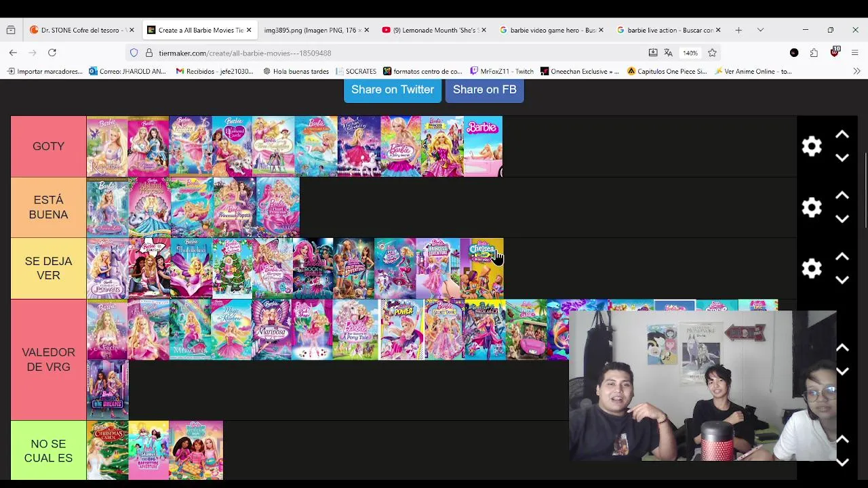The image size is (868, 488).
Task: Click the site security lock icon
Action: 149,53
